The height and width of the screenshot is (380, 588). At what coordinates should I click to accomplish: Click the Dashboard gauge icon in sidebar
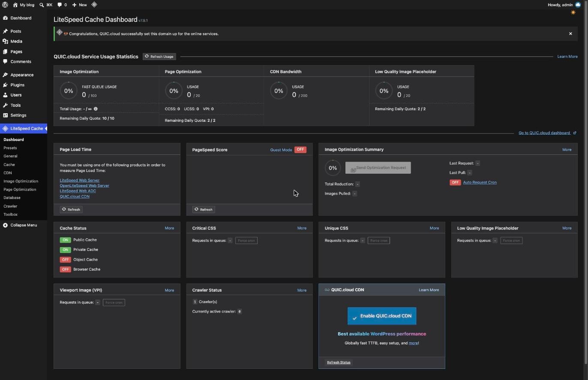tap(5, 18)
